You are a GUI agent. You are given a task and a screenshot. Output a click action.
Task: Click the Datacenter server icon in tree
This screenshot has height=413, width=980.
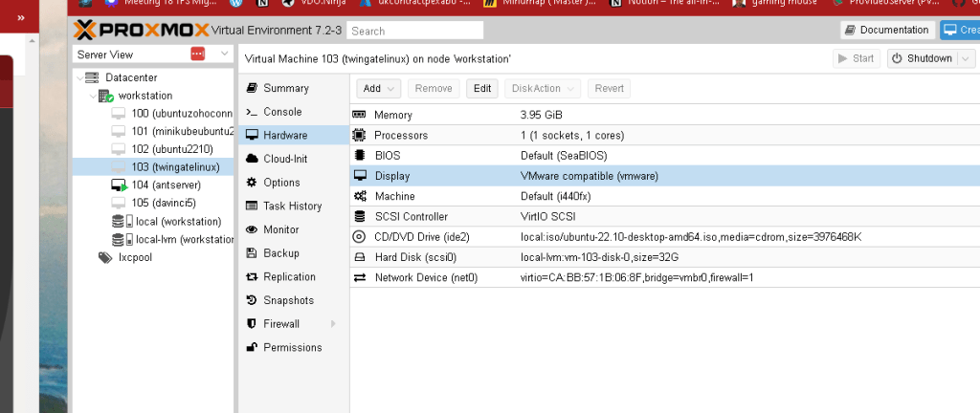point(92,78)
